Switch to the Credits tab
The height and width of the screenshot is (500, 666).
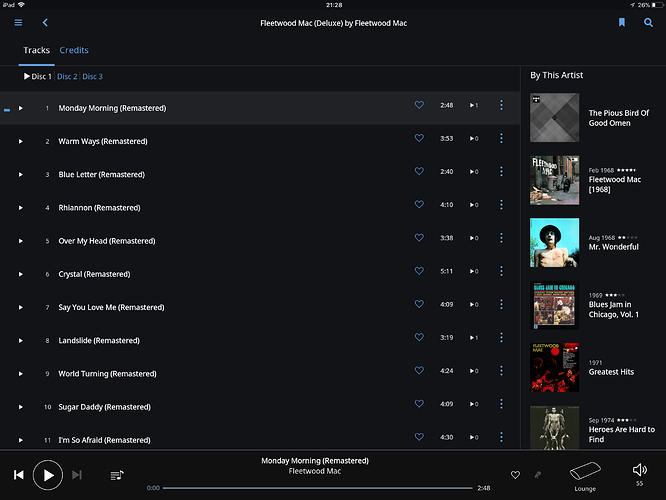point(74,50)
